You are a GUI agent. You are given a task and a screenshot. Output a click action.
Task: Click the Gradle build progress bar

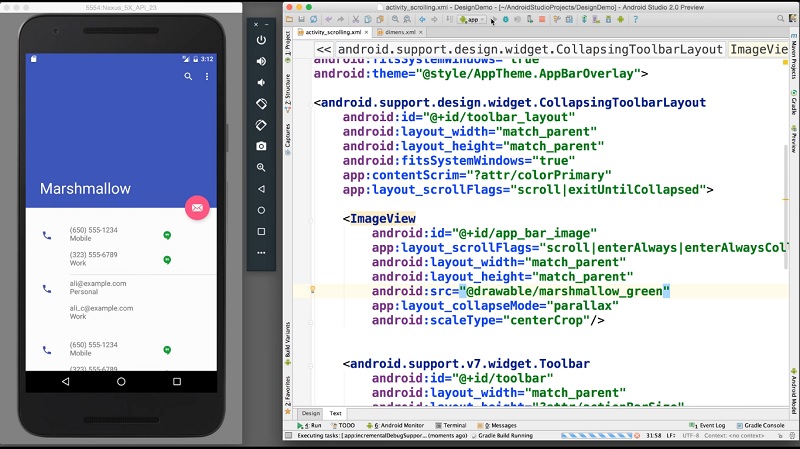[596, 436]
